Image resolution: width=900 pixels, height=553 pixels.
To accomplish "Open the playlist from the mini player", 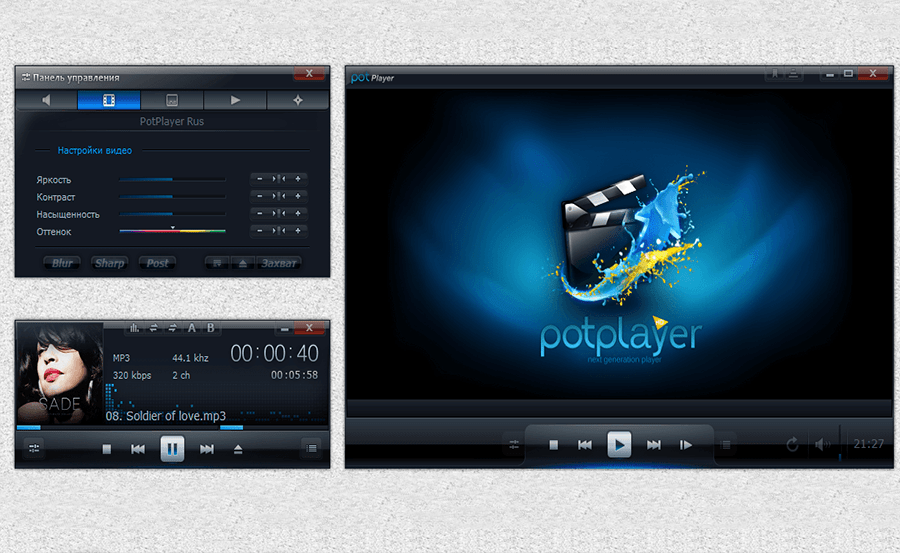I will click(x=312, y=448).
